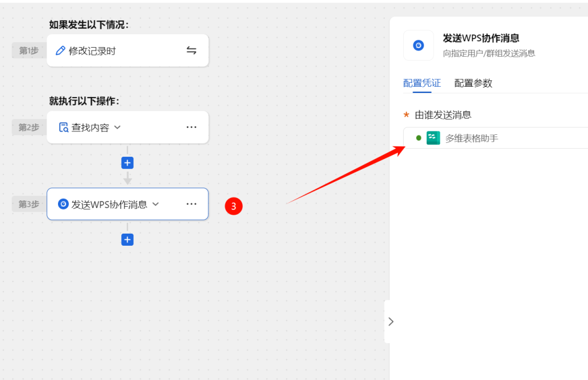Image resolution: width=588 pixels, height=380 pixels.
Task: Expand the 查找内容 action dropdown
Action: [117, 127]
